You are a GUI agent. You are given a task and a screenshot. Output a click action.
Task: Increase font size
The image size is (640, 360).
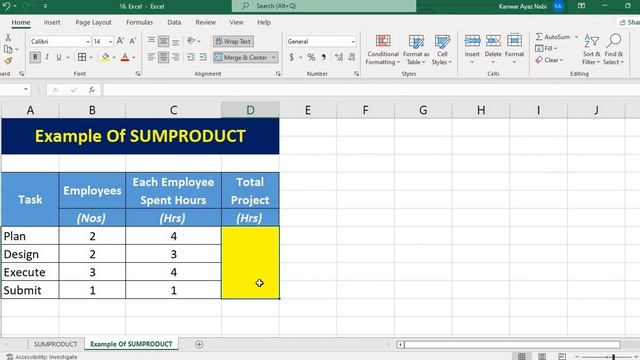(x=120, y=41)
